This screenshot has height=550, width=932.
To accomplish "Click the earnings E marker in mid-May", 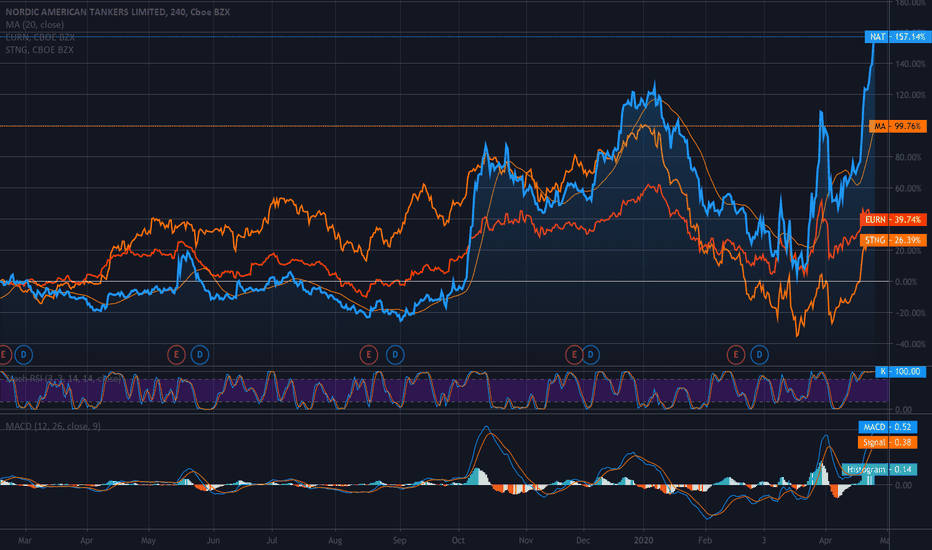I will tap(176, 355).
